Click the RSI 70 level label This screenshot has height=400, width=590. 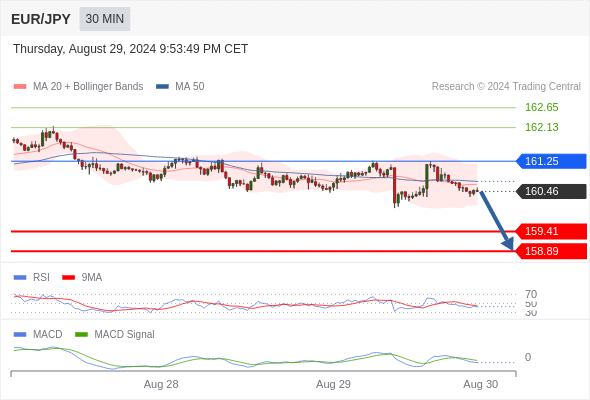[531, 294]
